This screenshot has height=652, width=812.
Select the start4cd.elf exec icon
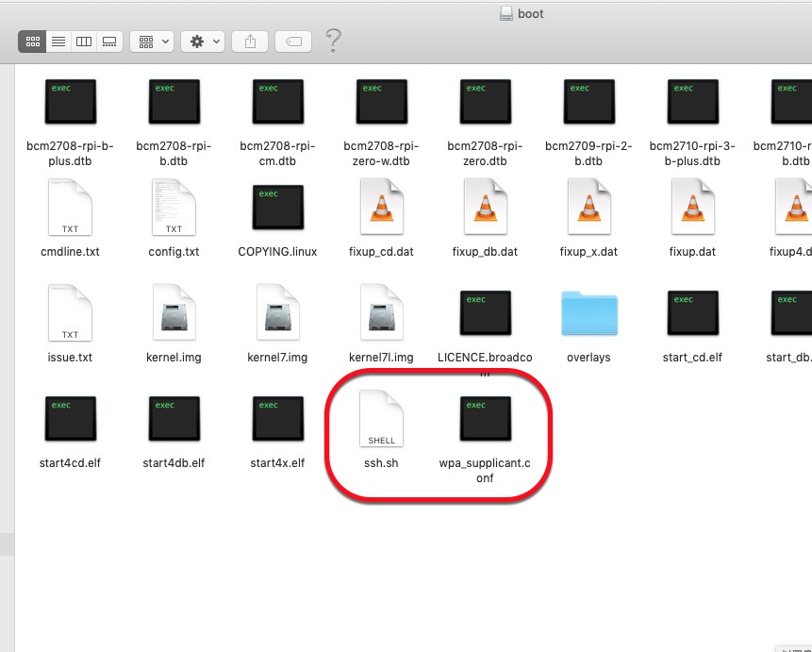coord(71,419)
